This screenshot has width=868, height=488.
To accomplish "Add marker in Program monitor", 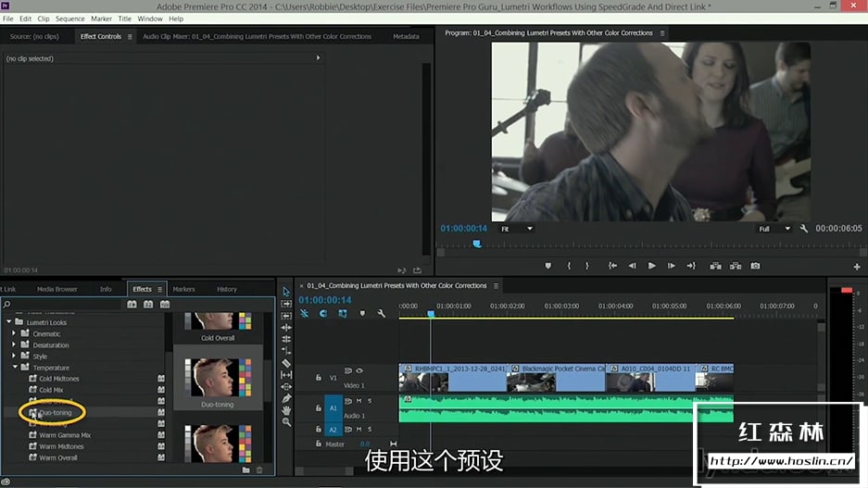I will pos(548,266).
